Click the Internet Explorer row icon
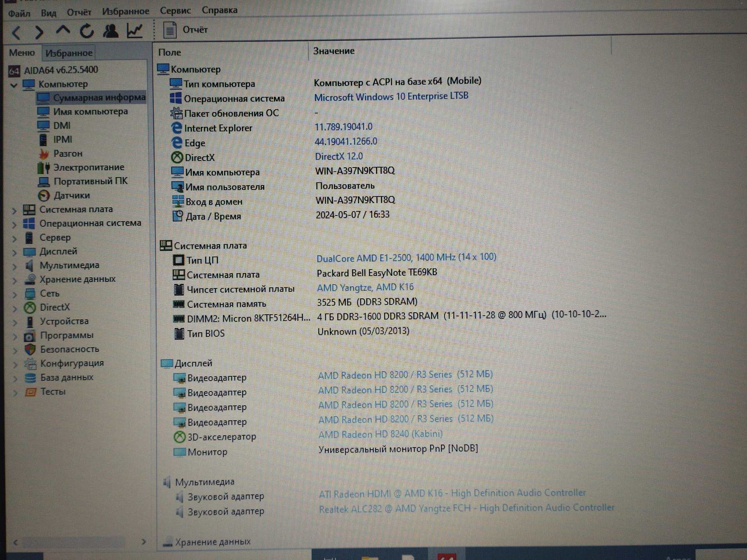 177,128
